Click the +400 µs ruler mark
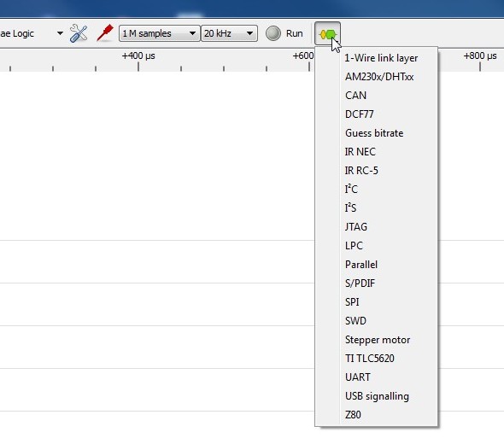Viewport: 504px width, 444px height. [138, 55]
